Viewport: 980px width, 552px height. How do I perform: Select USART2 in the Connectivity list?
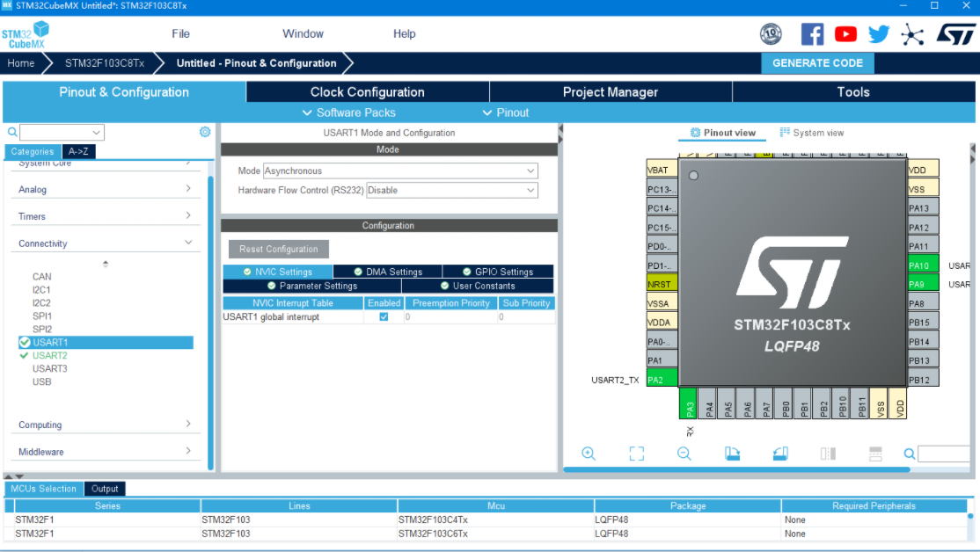pos(49,355)
